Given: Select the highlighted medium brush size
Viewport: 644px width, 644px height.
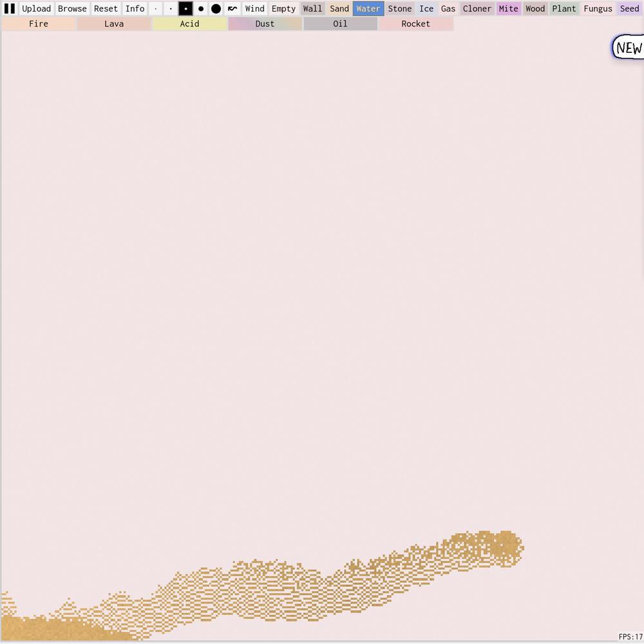Looking at the screenshot, I should (185, 8).
